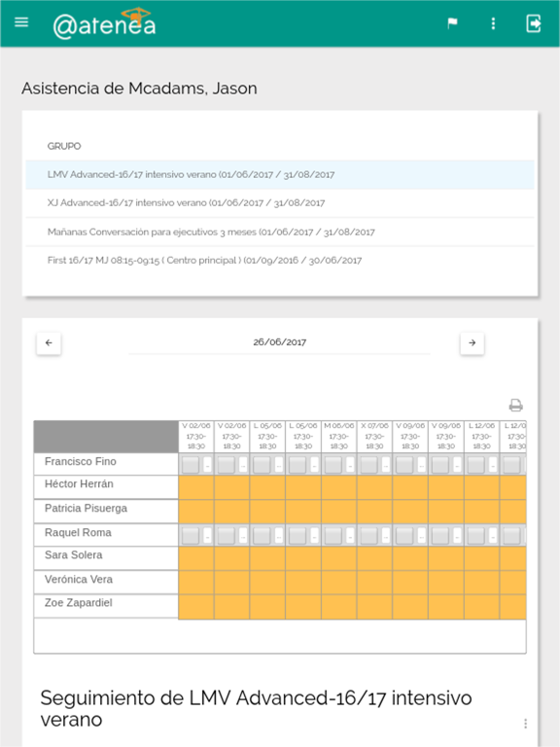
Task: Toggle Francisco Fino attendance box for M 06/06
Action: (332, 465)
